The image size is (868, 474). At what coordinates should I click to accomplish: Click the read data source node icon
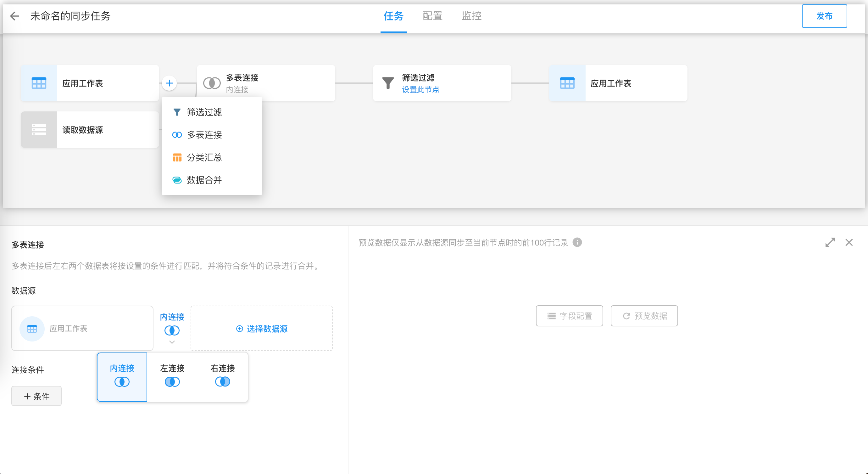(x=39, y=130)
